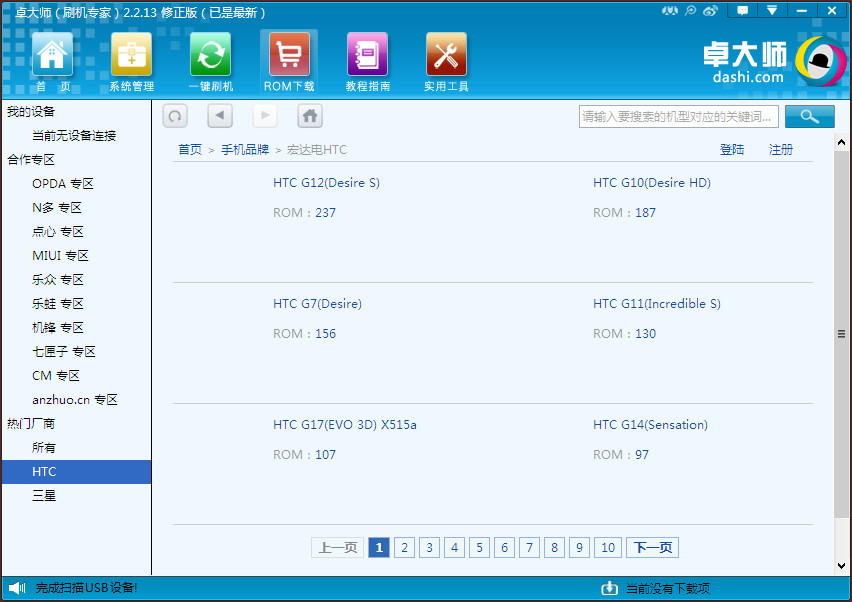The image size is (852, 602).
Task: Go to page 8
Action: tap(554, 548)
